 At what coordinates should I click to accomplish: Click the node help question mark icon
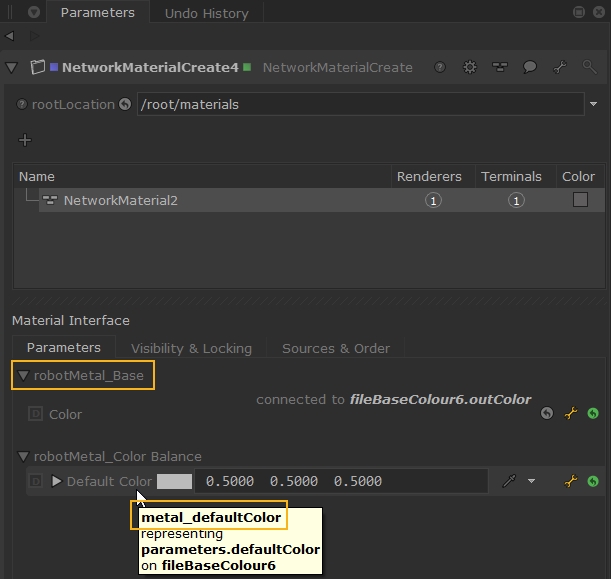(441, 68)
